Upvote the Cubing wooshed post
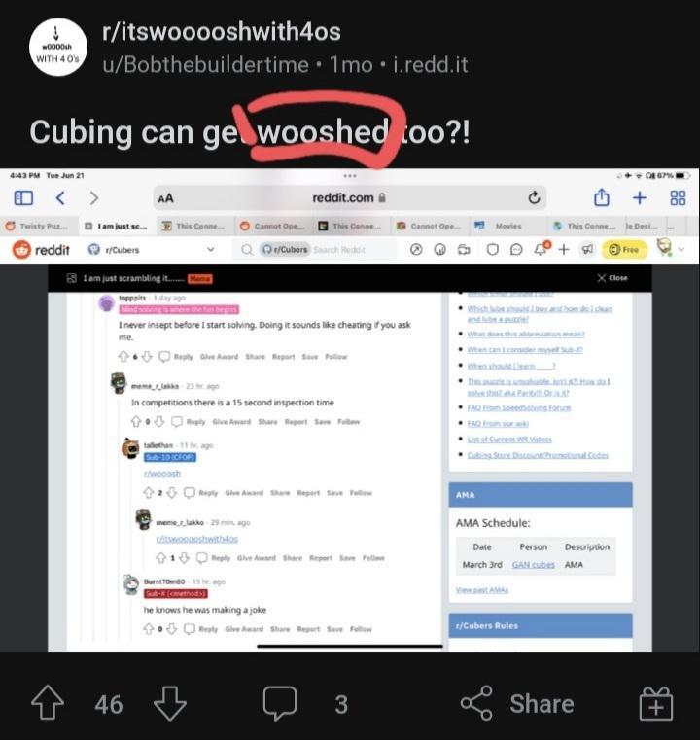Screen dimensions: 700x740 [48, 703]
